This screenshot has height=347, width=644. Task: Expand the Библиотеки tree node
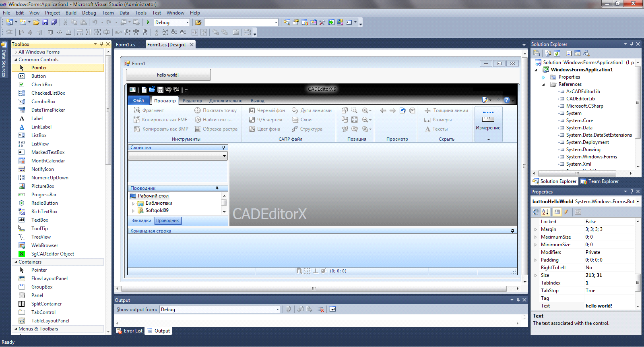point(133,203)
